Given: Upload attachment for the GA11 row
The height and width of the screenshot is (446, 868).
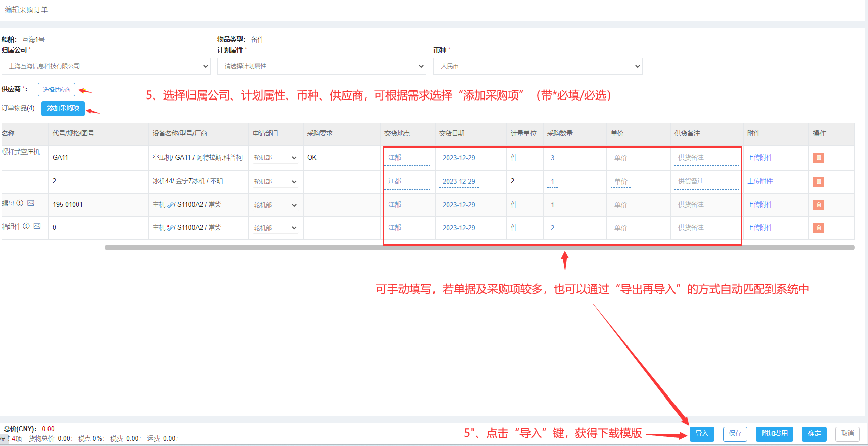Looking at the screenshot, I should pyautogui.click(x=760, y=158).
